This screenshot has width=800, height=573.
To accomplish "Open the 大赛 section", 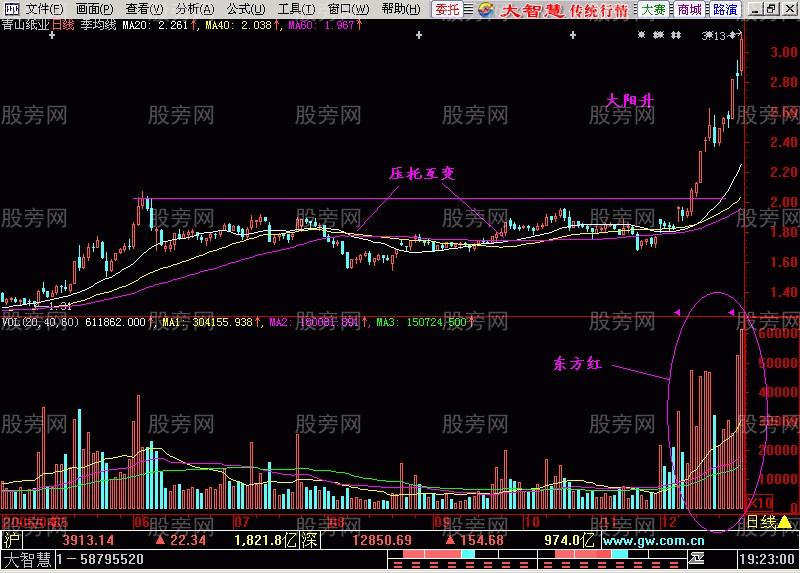I will [x=653, y=9].
